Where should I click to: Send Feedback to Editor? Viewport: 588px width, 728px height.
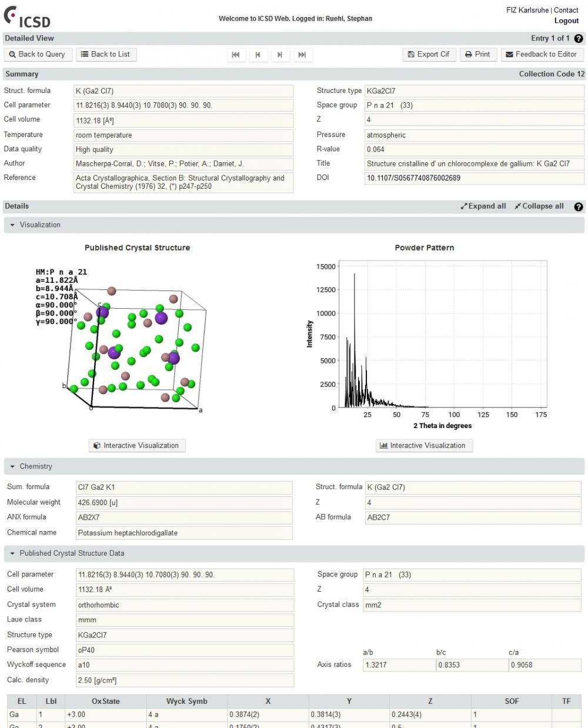tap(542, 54)
